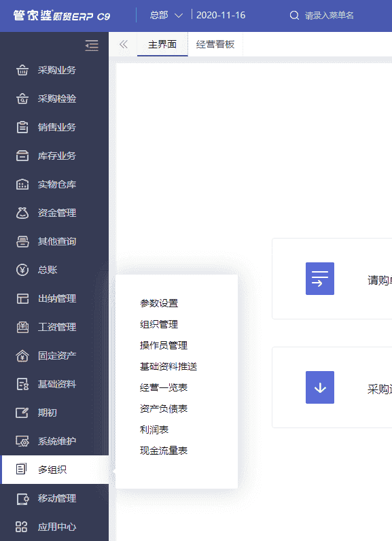
Task: Select 总账 label in sidebar
Action: pyautogui.click(x=48, y=270)
